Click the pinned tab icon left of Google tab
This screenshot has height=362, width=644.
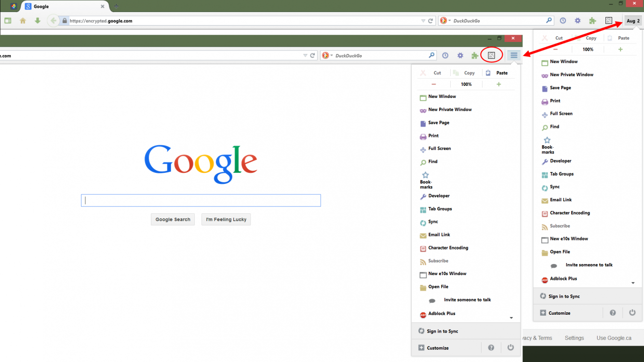13,6
